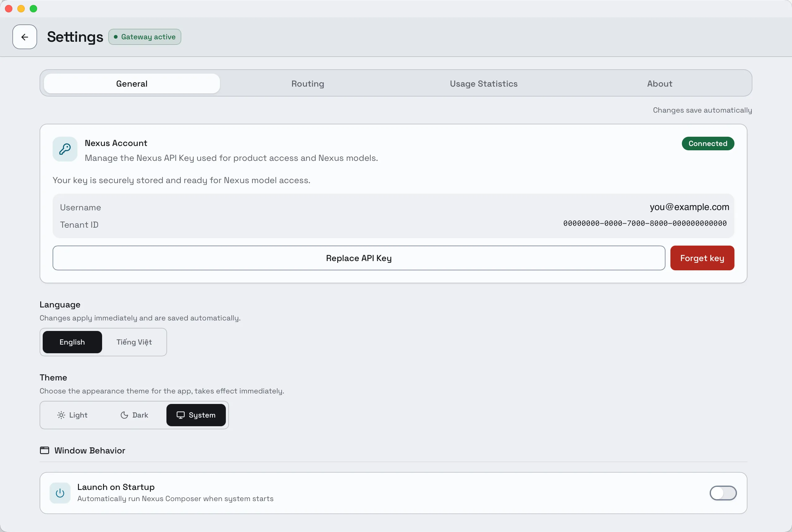
Task: Click the Theme section heading
Action: [53, 378]
